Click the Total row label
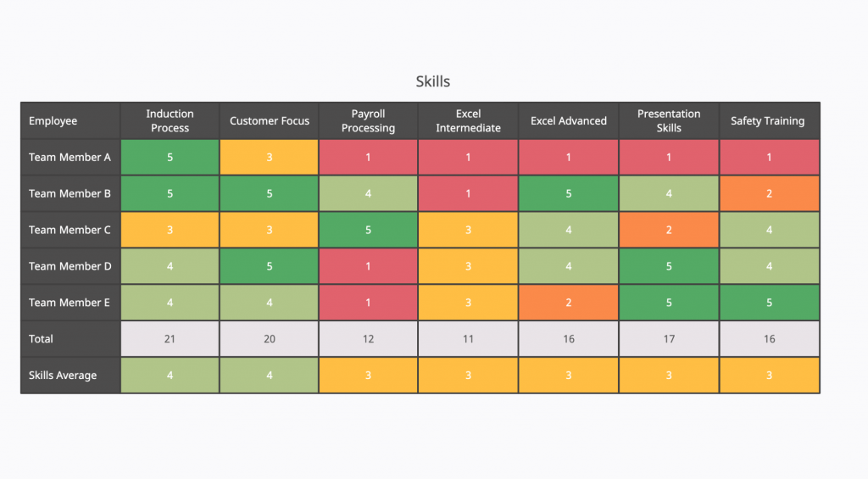 tap(41, 339)
